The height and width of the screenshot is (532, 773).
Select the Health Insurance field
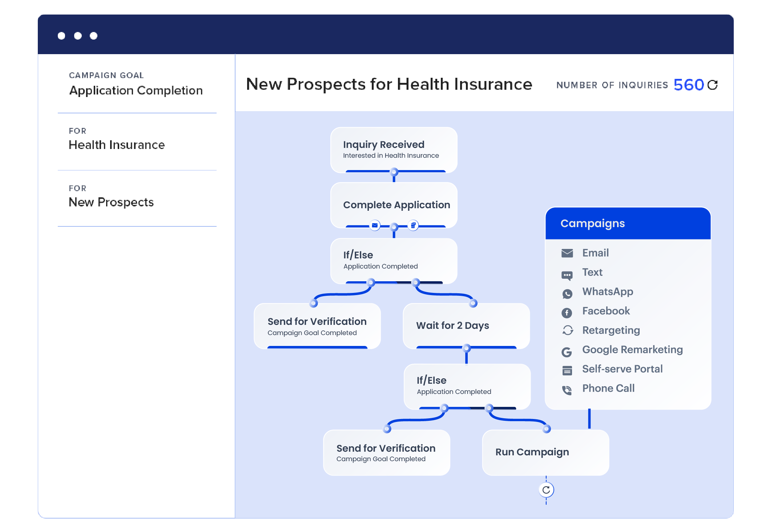(117, 145)
